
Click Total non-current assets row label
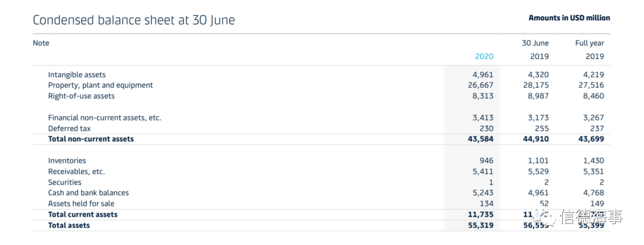tap(91, 139)
